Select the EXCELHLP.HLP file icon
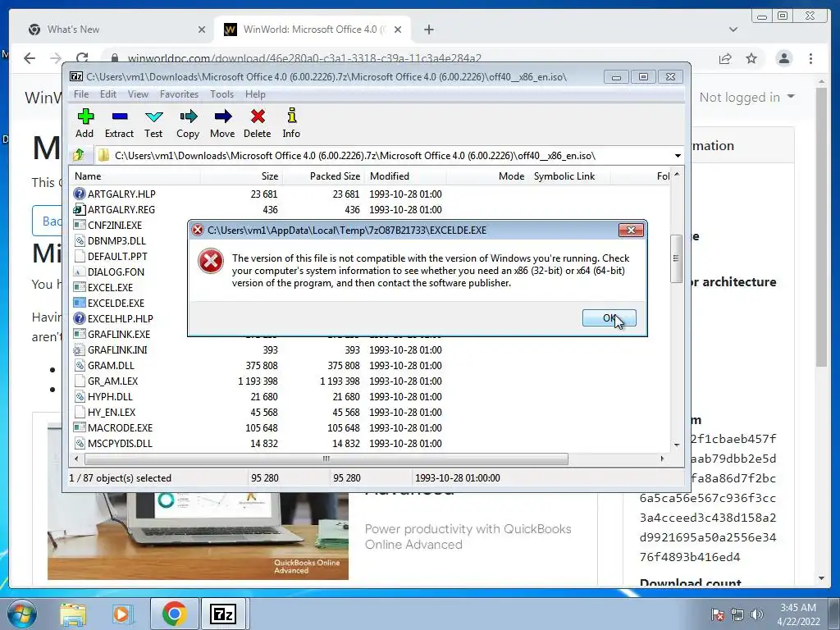The image size is (840, 630). [80, 318]
